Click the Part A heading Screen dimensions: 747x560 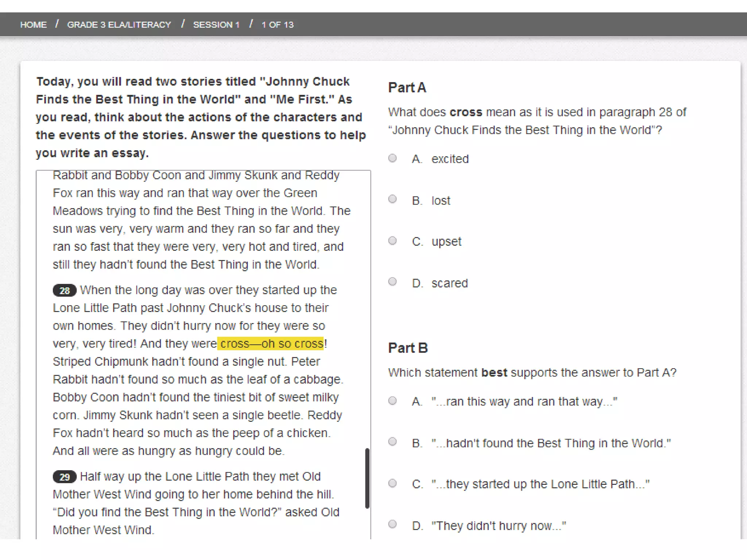click(407, 88)
